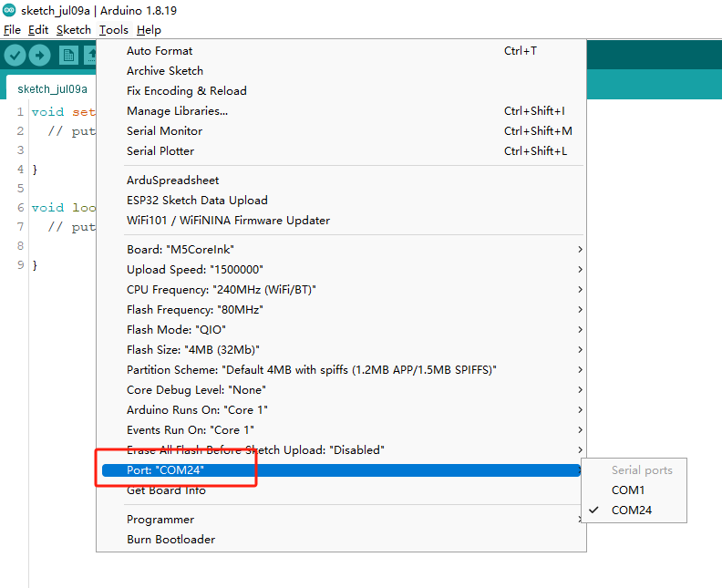Click the Upload arrow icon

click(x=39, y=56)
